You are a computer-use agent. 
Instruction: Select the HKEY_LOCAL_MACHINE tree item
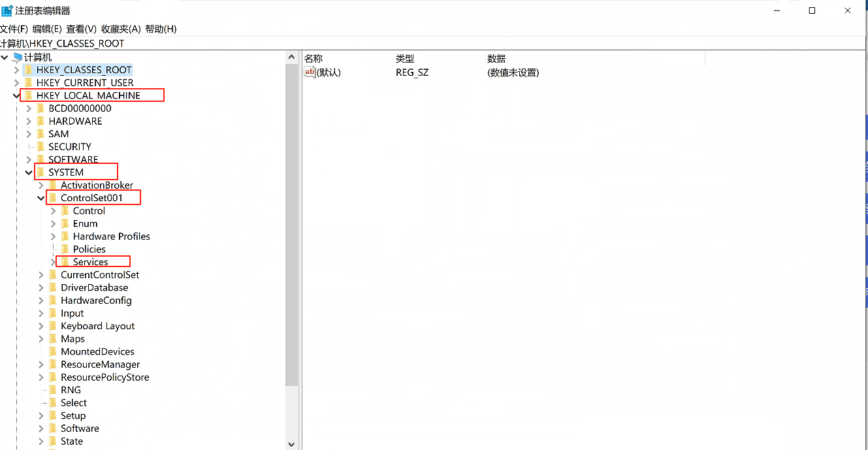point(88,95)
